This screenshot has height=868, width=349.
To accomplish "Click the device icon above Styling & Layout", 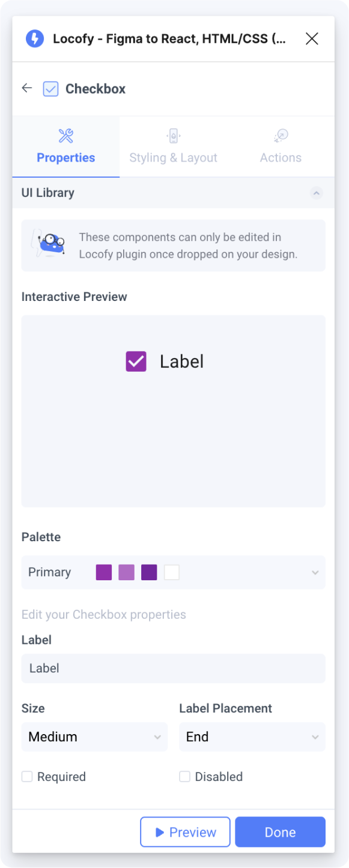I will pos(173,136).
